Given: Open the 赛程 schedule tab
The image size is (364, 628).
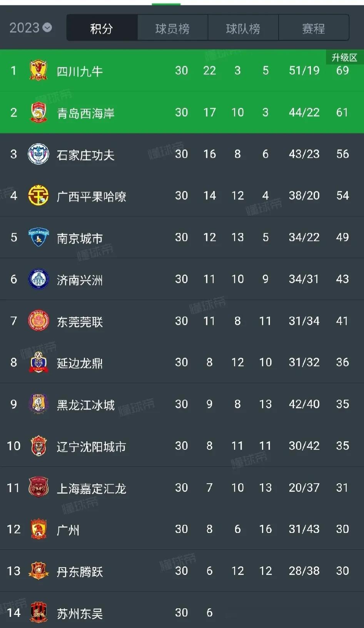Looking at the screenshot, I should click(x=314, y=27).
